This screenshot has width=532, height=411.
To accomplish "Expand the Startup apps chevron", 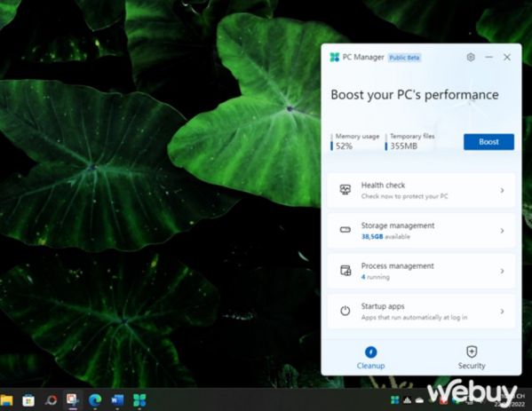I will point(502,311).
